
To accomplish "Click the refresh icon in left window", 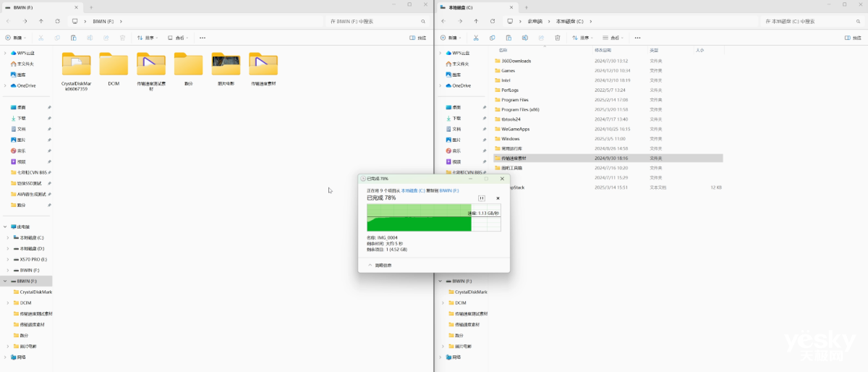I will [x=56, y=22].
